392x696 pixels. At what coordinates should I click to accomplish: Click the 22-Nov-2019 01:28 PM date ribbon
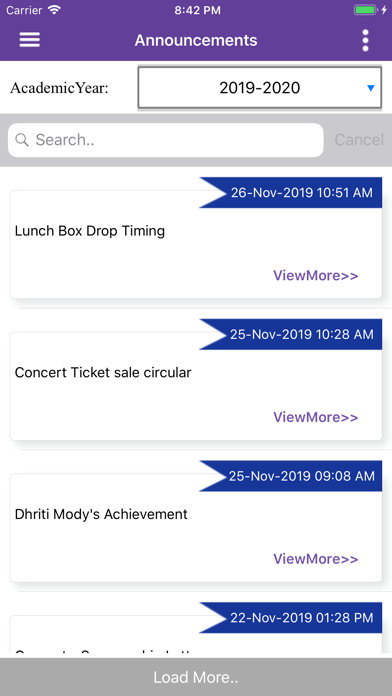point(291,617)
